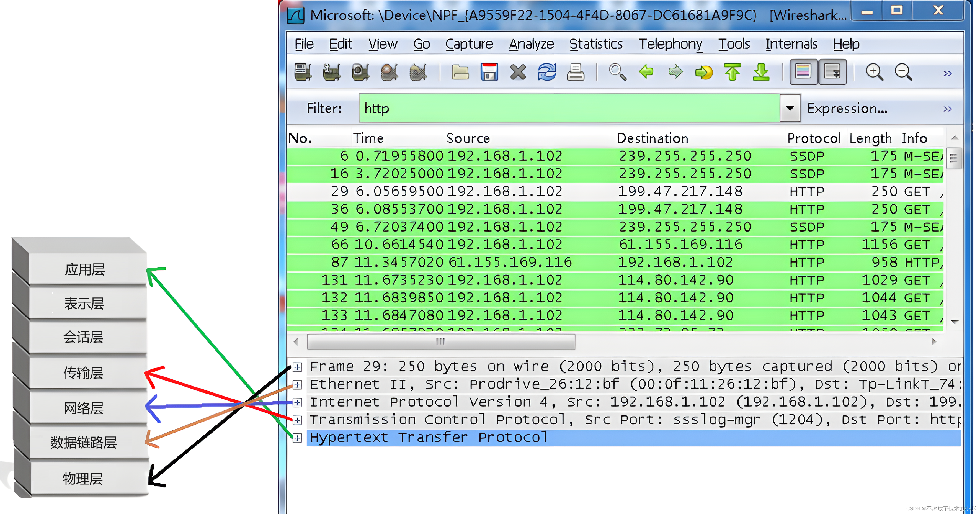980x514 pixels.
Task: Open a capture file folder icon
Action: click(460, 72)
